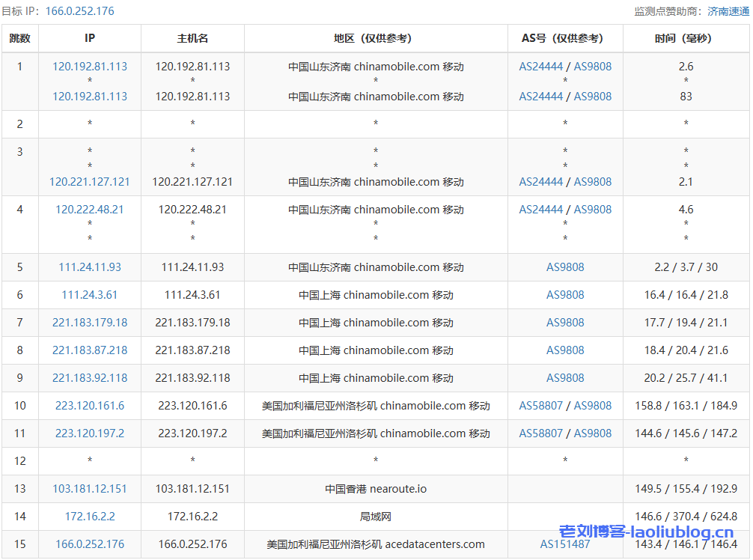The image size is (753, 560).
Task: Click IP link 166.0.252.176 in hop 15
Action: (x=90, y=544)
